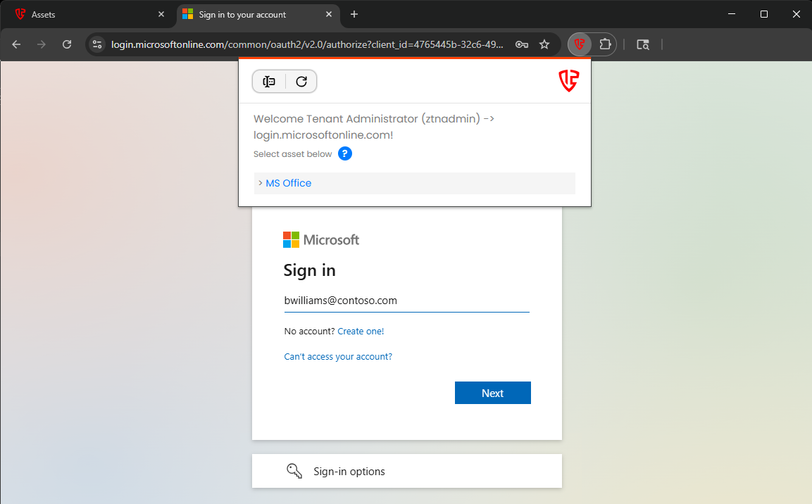Open a new browser tab
This screenshot has height=504, width=812.
(x=354, y=14)
